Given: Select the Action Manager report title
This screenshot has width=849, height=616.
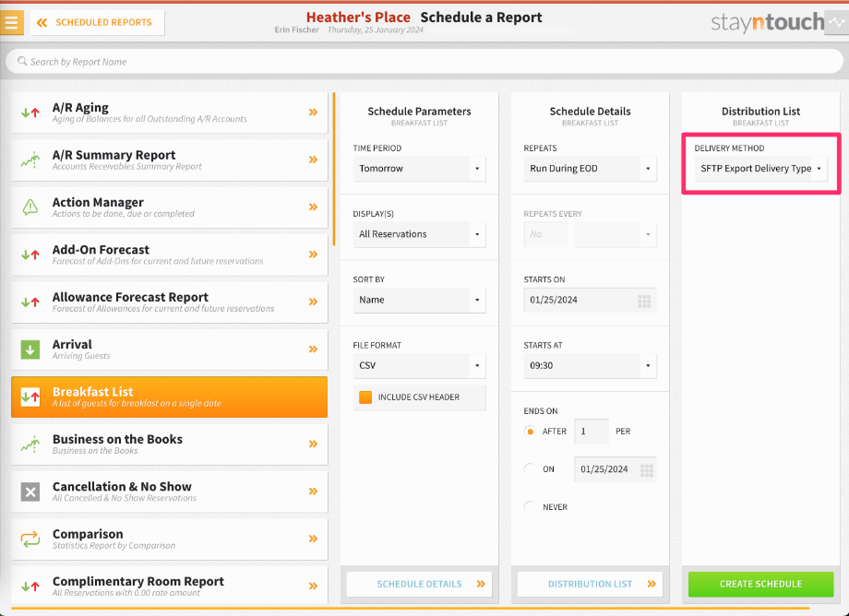Looking at the screenshot, I should click(98, 202).
